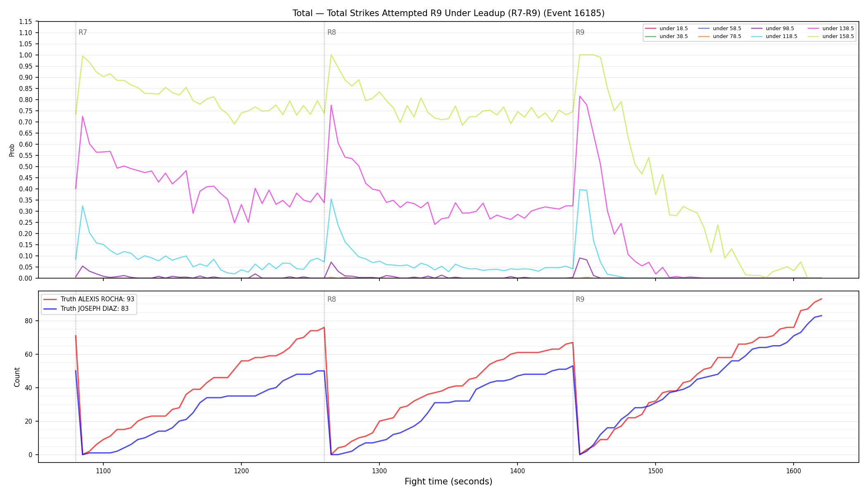This screenshot has width=868, height=496.
Task: Click the 0.50 tick on Prob axis
Action: (26, 167)
